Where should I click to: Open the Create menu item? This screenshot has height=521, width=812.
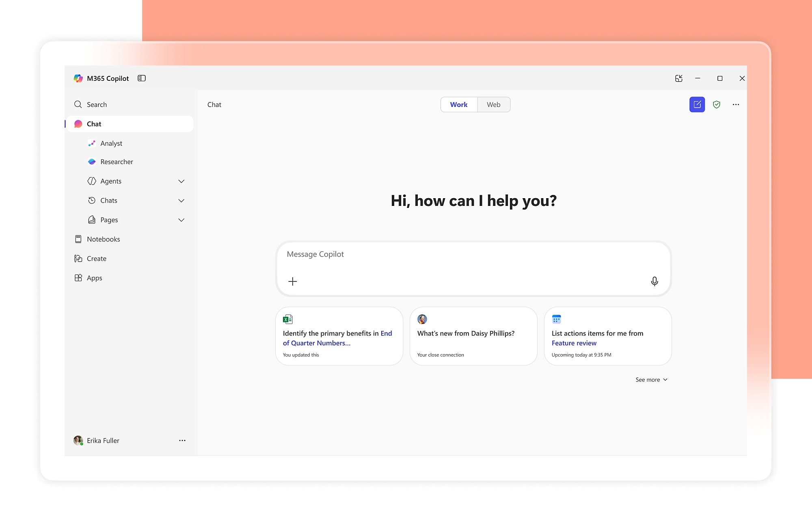point(96,259)
